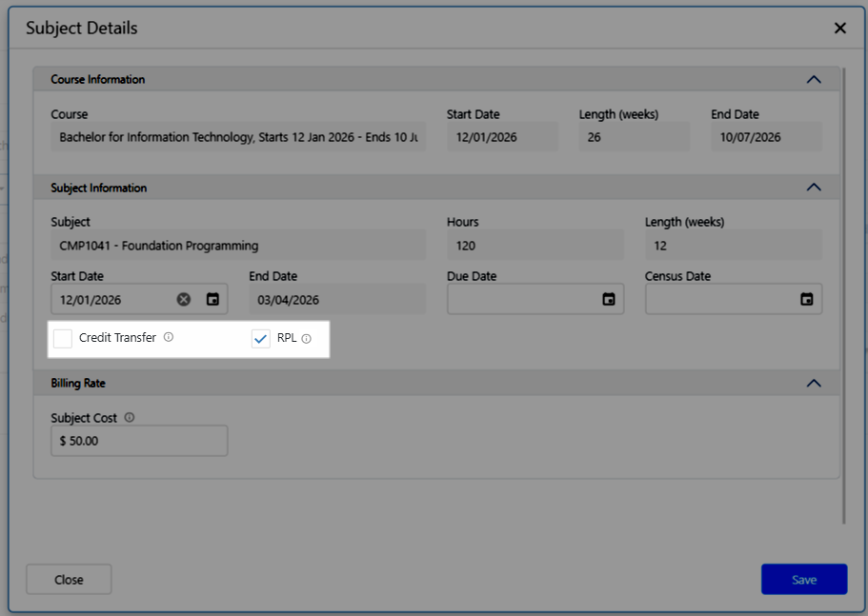Click into the Subject Cost field
The height and width of the screenshot is (616, 868).
(138, 441)
